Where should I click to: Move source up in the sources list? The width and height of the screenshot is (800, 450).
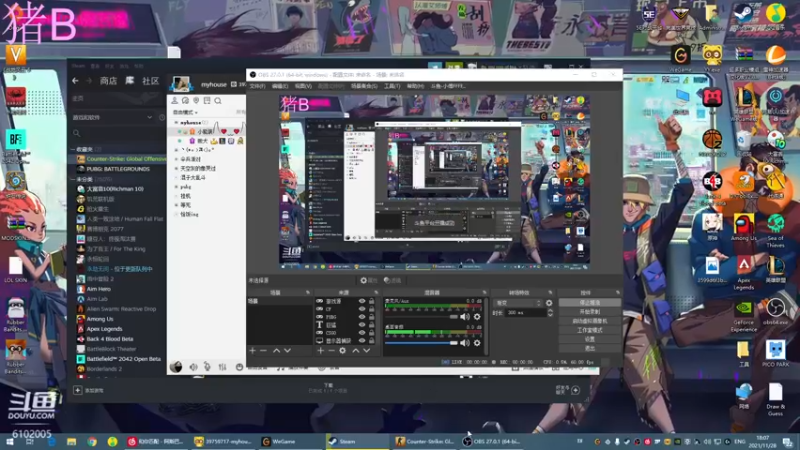(x=356, y=351)
